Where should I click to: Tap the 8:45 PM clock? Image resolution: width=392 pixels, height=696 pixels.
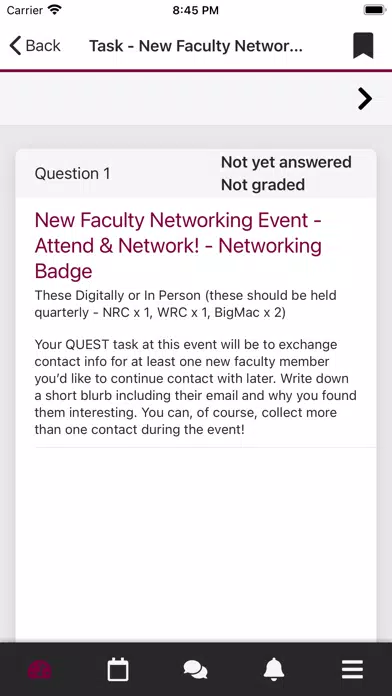tap(196, 10)
